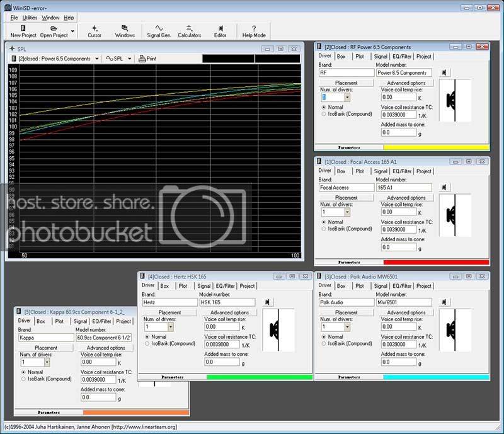The height and width of the screenshot is (434, 504).
Task: Click Placement button in Hertz window
Action: point(169,312)
